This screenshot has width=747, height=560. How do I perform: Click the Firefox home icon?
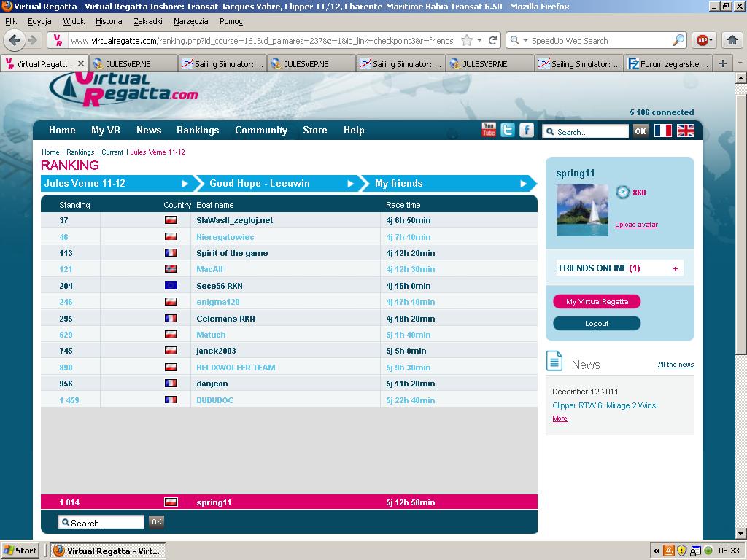pyautogui.click(x=732, y=40)
